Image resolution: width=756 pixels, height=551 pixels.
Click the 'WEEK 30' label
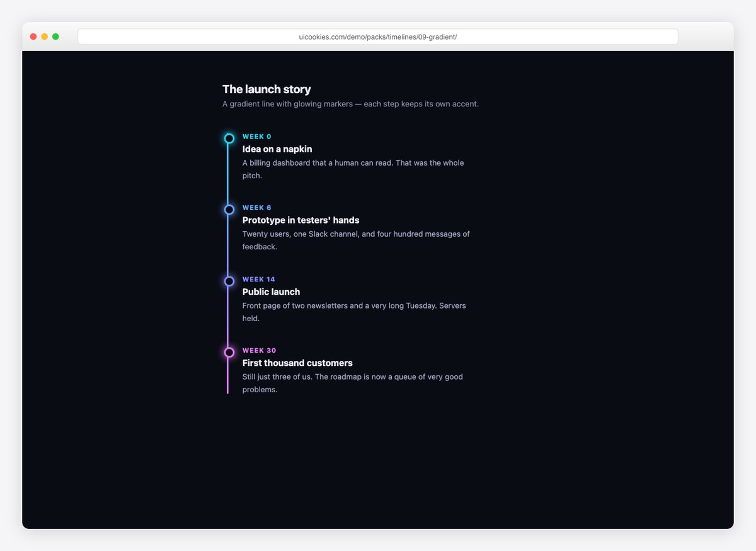pos(260,351)
